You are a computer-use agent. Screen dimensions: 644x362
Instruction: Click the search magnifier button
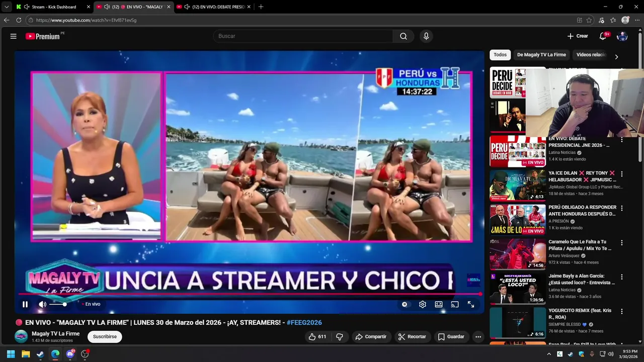[404, 36]
